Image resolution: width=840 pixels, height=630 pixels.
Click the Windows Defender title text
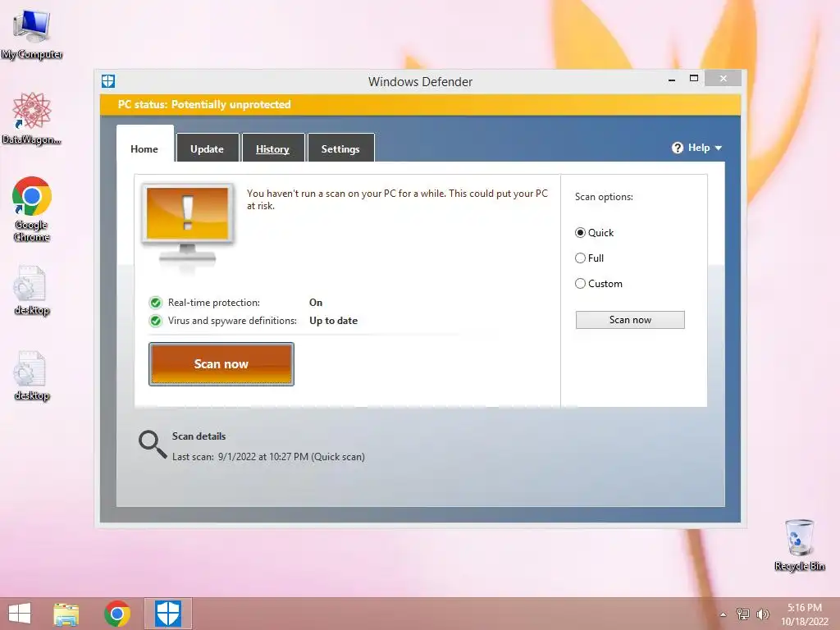(420, 82)
